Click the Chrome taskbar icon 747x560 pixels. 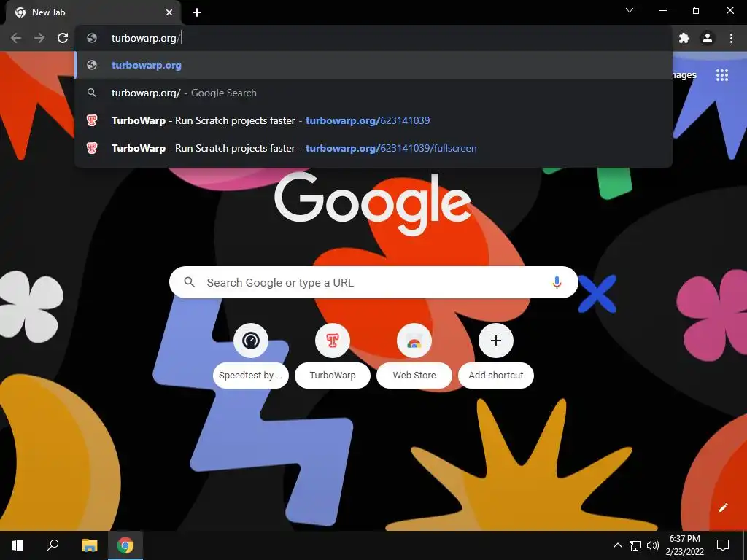point(125,545)
